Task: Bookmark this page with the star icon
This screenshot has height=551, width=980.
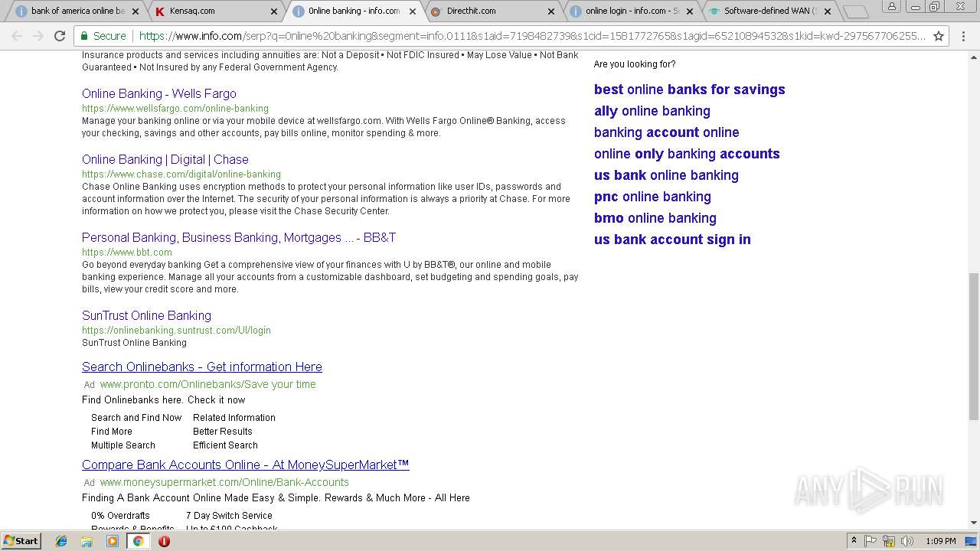Action: click(939, 36)
